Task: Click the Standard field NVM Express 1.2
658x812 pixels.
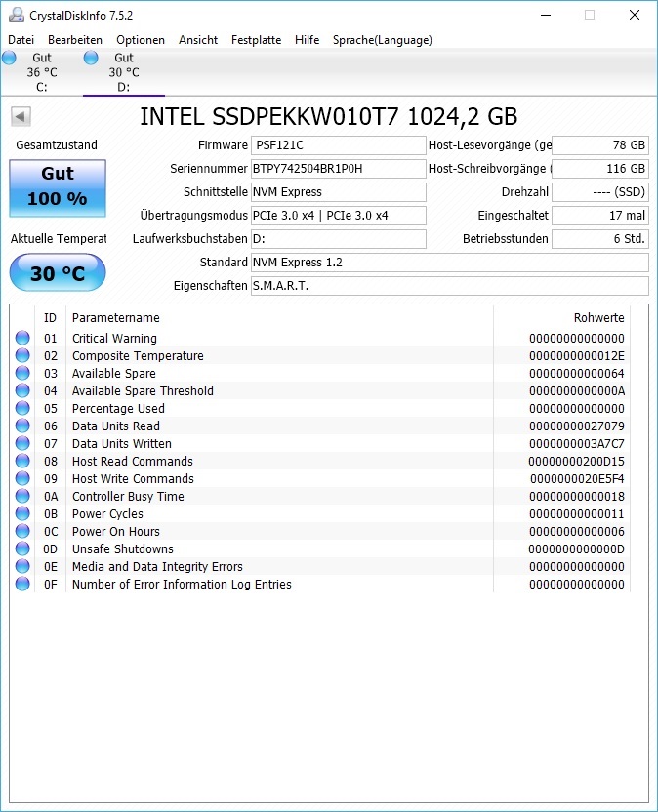Action: point(450,262)
